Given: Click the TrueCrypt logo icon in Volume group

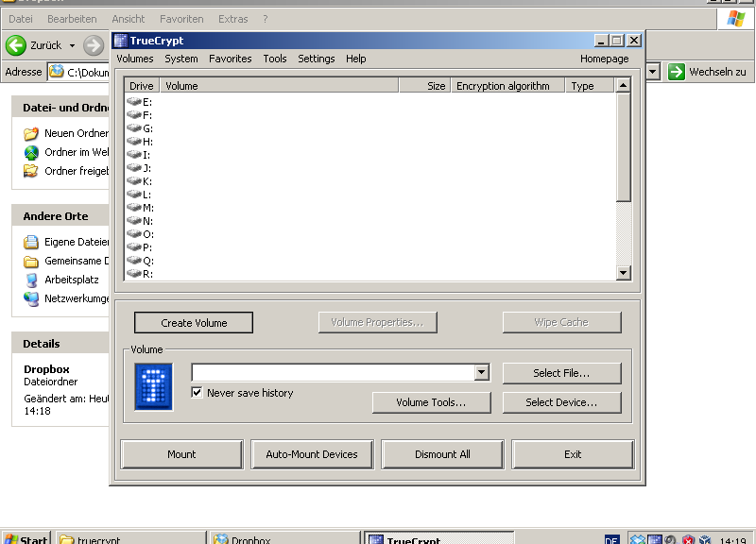Looking at the screenshot, I should (153, 387).
